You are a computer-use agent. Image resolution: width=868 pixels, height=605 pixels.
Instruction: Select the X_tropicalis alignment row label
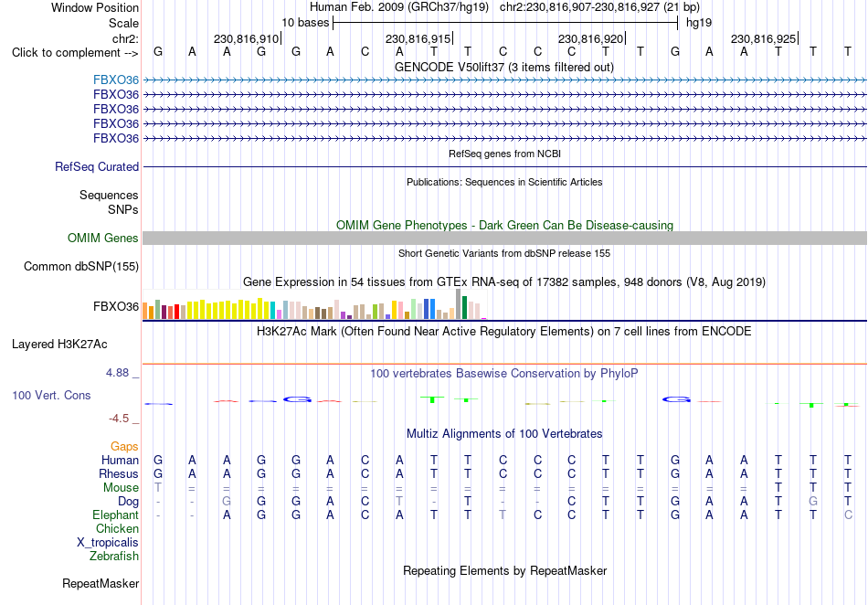[x=108, y=543]
